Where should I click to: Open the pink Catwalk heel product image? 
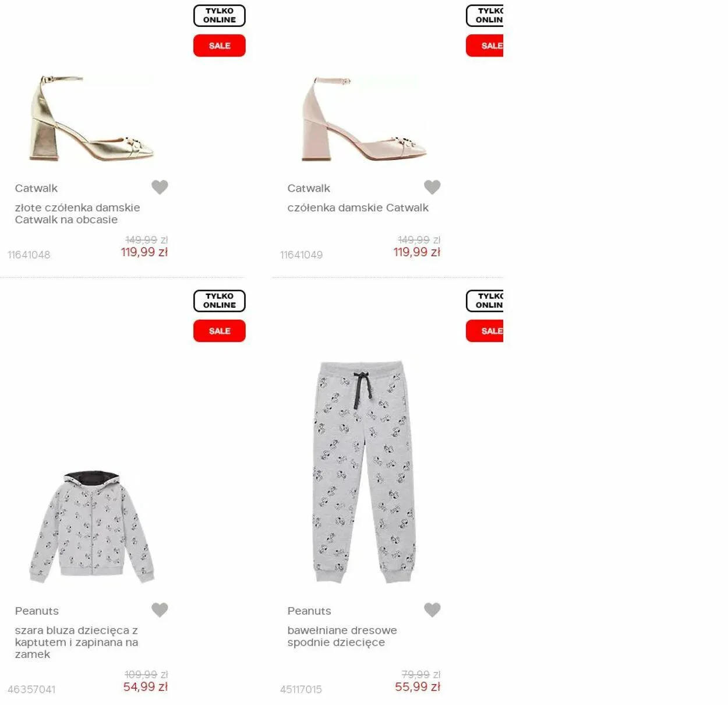[364, 119]
